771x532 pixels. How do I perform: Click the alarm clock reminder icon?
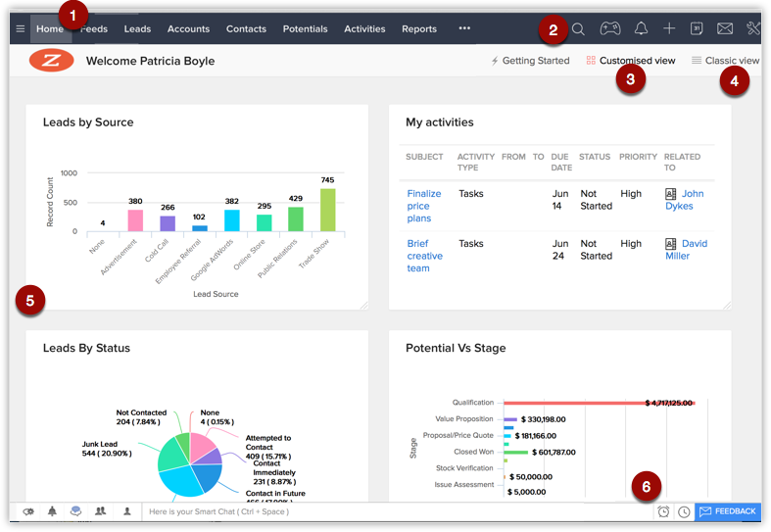[663, 511]
